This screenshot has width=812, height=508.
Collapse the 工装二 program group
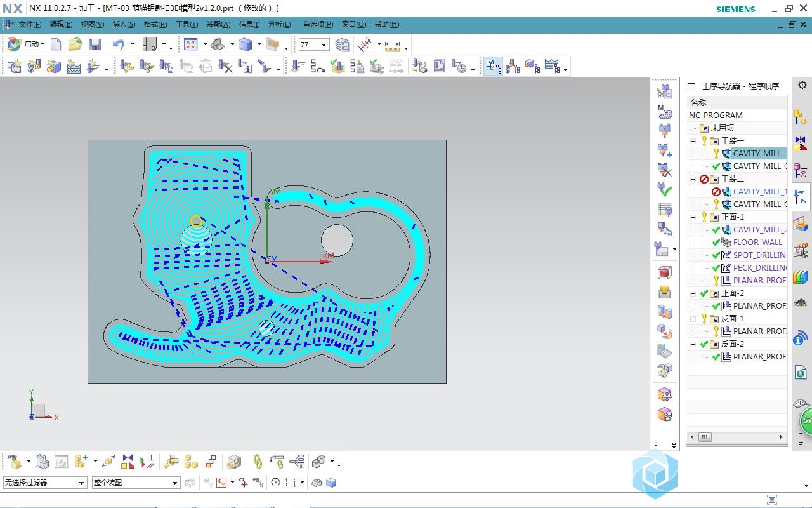pyautogui.click(x=694, y=179)
